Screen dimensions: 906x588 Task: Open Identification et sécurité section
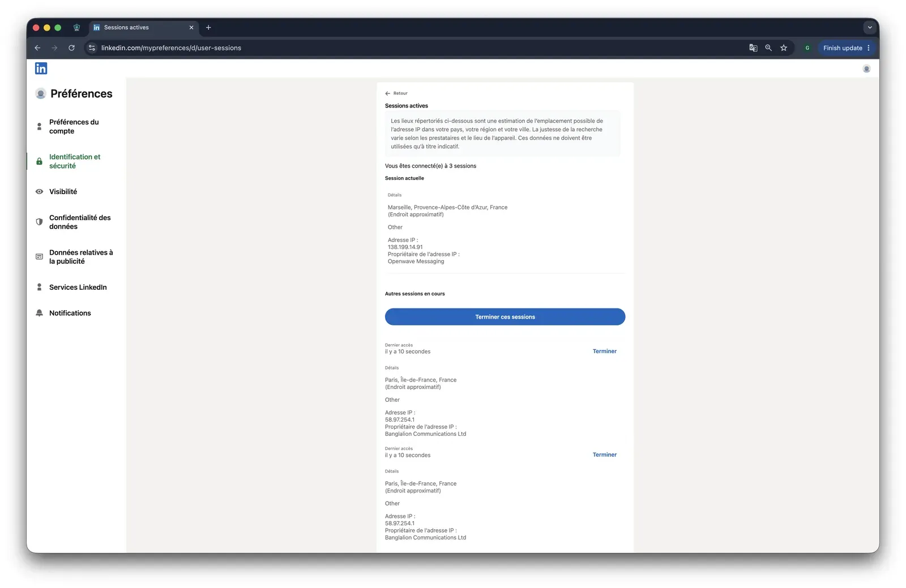coord(76,161)
